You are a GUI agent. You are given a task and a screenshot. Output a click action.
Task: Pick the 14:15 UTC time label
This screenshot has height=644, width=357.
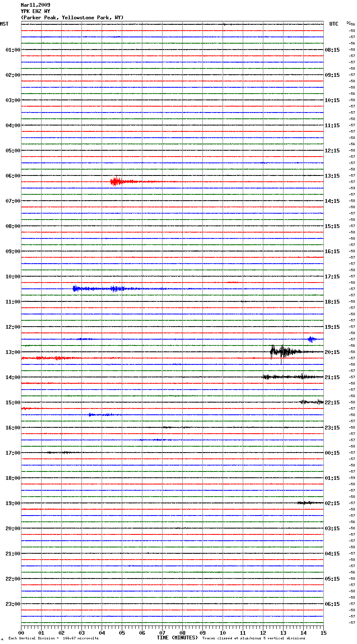tap(332, 201)
